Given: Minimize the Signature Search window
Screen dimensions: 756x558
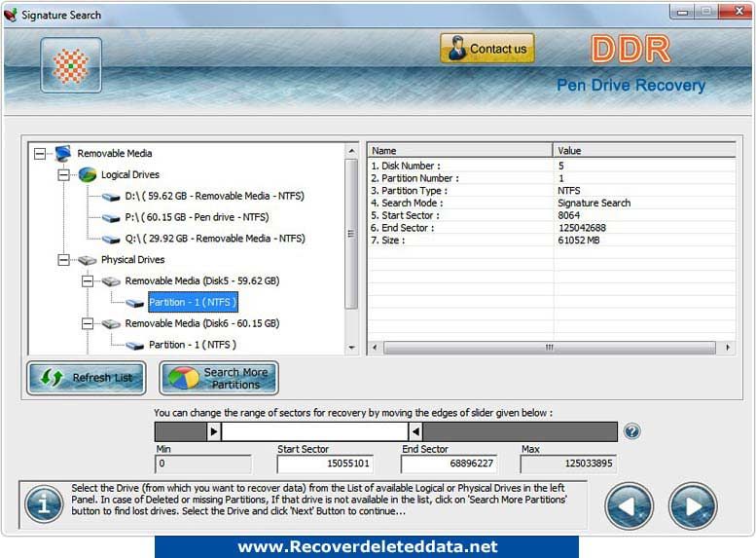Looking at the screenshot, I should pos(682,12).
